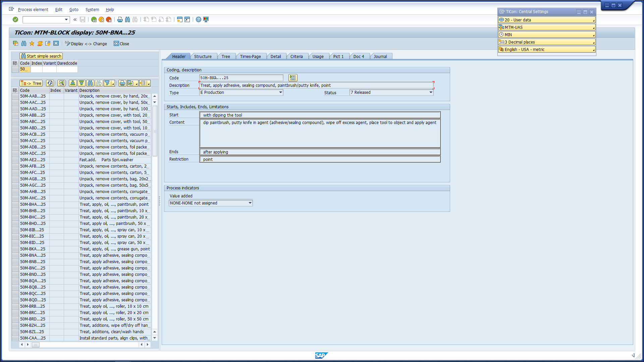The width and height of the screenshot is (644, 362).
Task: Click the sort ascending icon
Action: 73,83
